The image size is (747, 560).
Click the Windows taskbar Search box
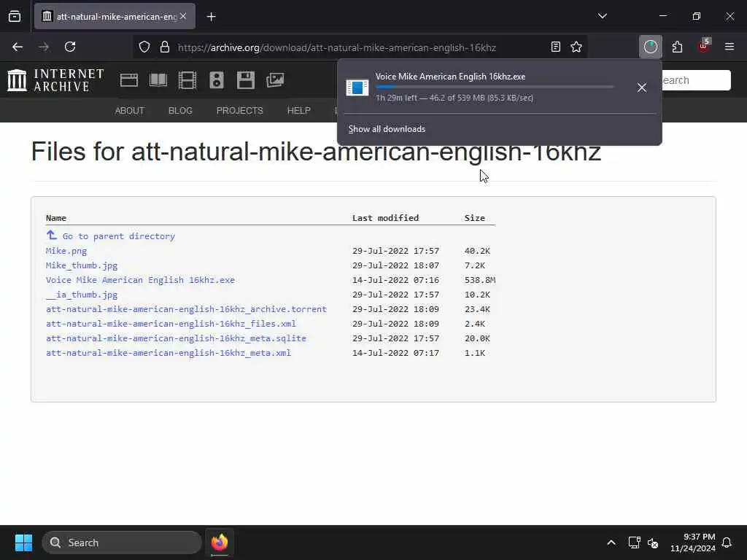point(122,542)
